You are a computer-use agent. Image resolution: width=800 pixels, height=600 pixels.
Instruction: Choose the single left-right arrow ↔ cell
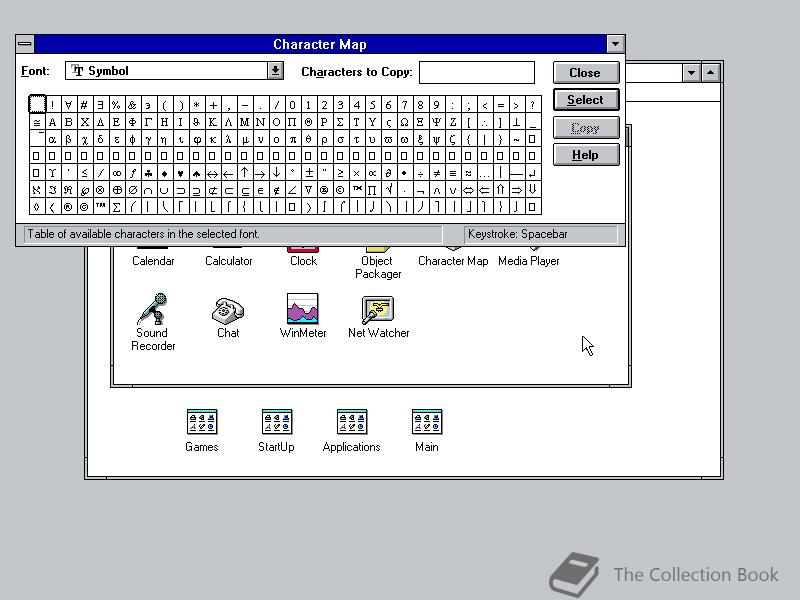coord(212,173)
